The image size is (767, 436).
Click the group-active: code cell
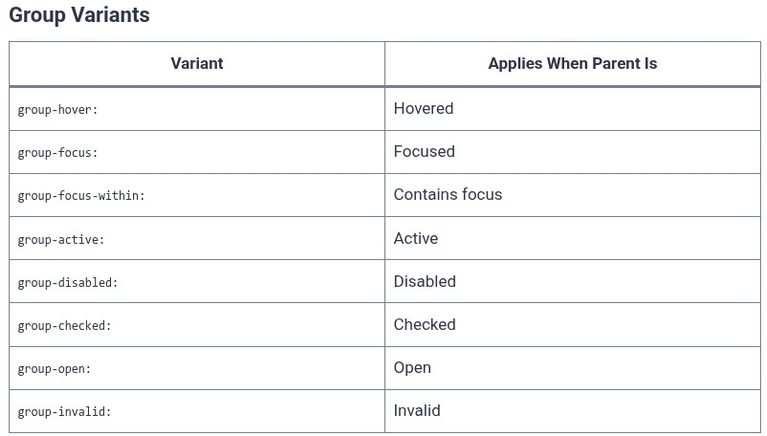[x=61, y=240]
